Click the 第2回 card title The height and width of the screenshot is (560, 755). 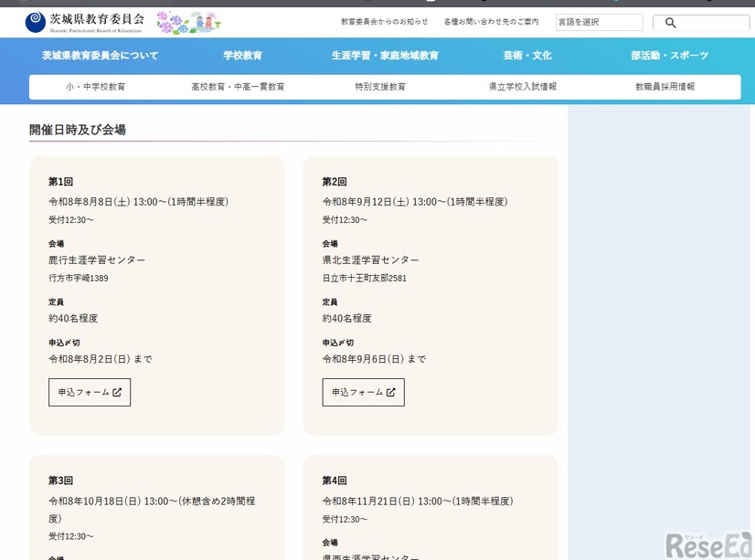[x=335, y=182]
